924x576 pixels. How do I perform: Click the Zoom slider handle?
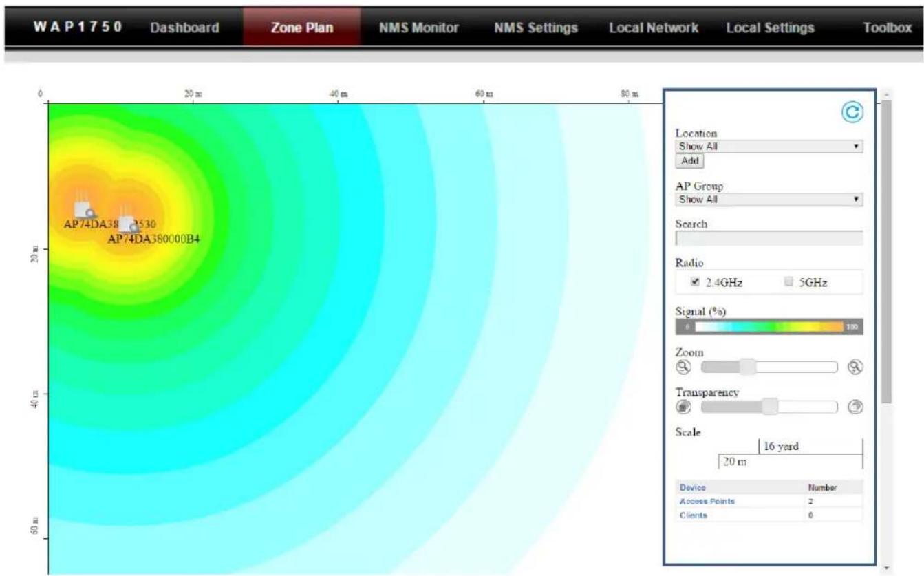click(x=748, y=367)
